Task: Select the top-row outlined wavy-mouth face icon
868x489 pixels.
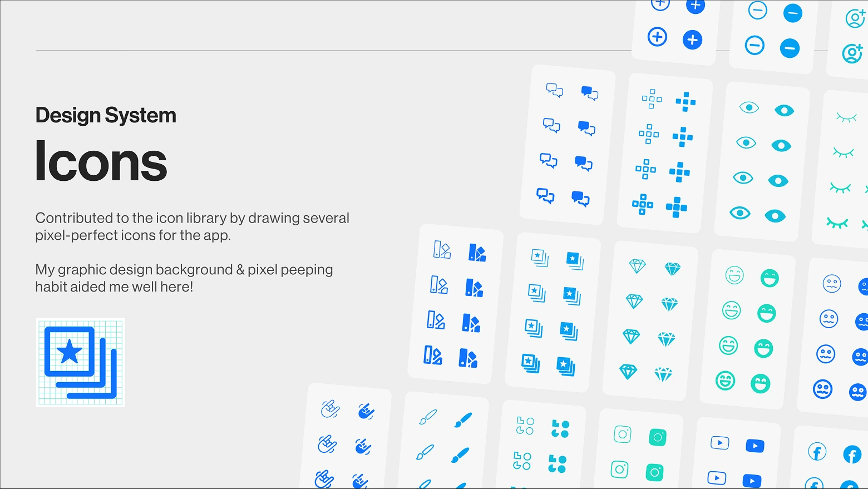Action: coord(832,284)
